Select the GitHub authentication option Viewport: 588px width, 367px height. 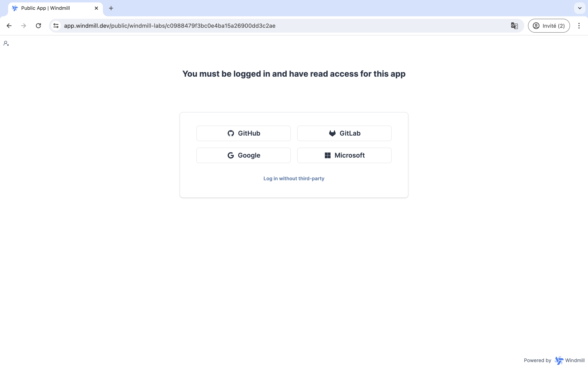pyautogui.click(x=243, y=133)
